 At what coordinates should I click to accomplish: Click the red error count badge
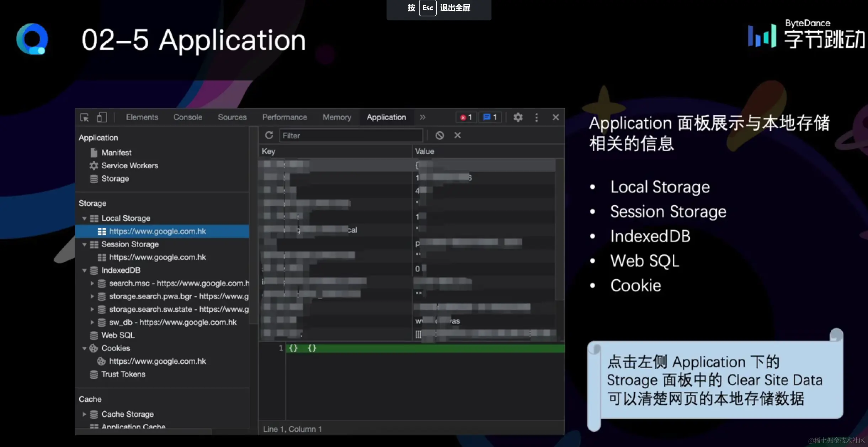(x=466, y=117)
